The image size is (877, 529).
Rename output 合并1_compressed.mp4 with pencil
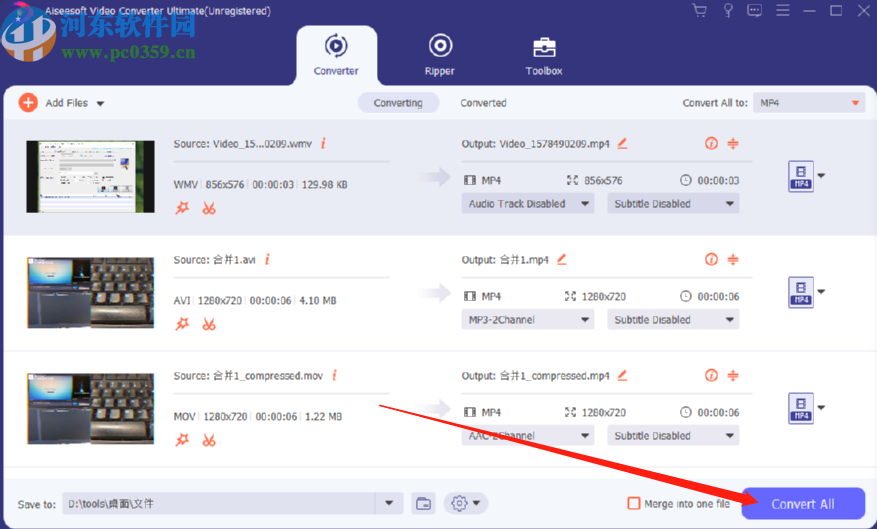pos(622,375)
